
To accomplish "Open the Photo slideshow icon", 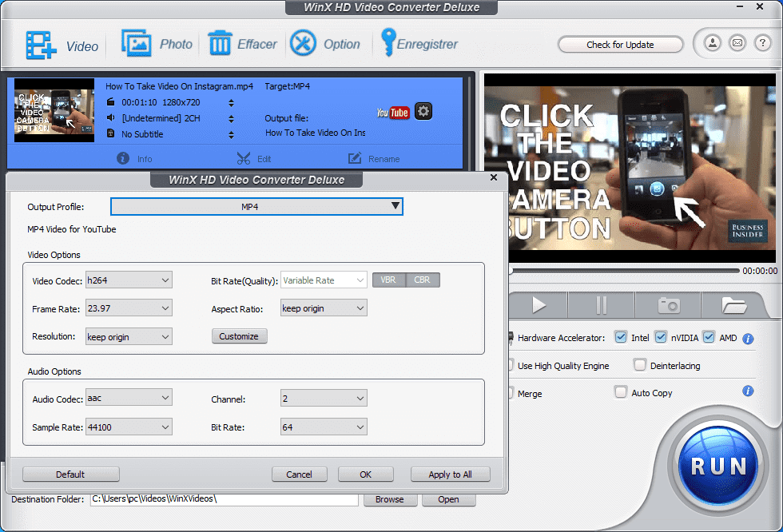I will [x=137, y=43].
